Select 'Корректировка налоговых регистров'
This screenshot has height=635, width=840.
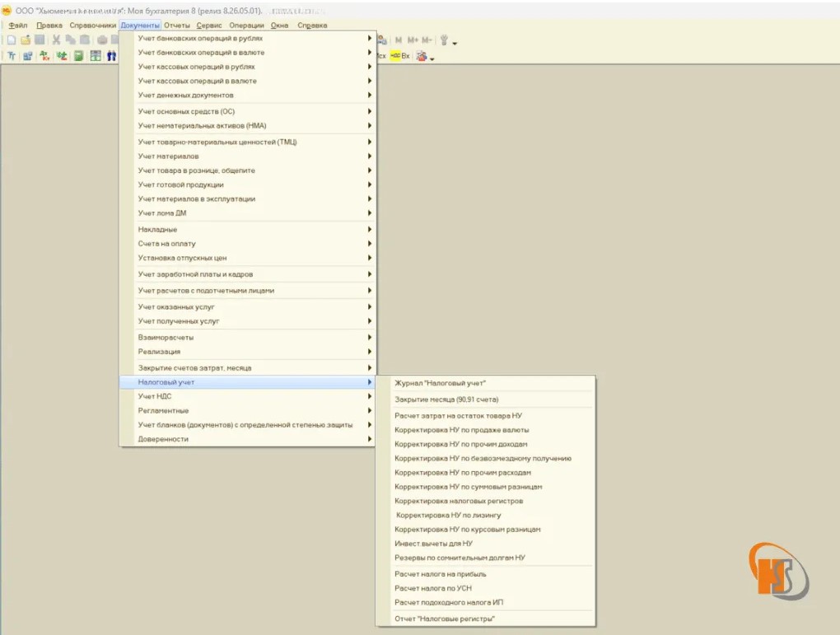point(485,501)
